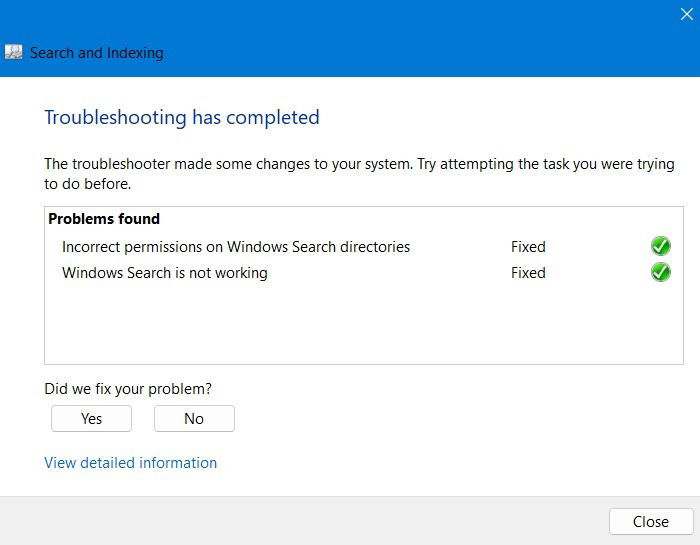Screen dimensions: 700x545
Task: Click the green checkmark beside Windows Search not working
Action: (660, 272)
